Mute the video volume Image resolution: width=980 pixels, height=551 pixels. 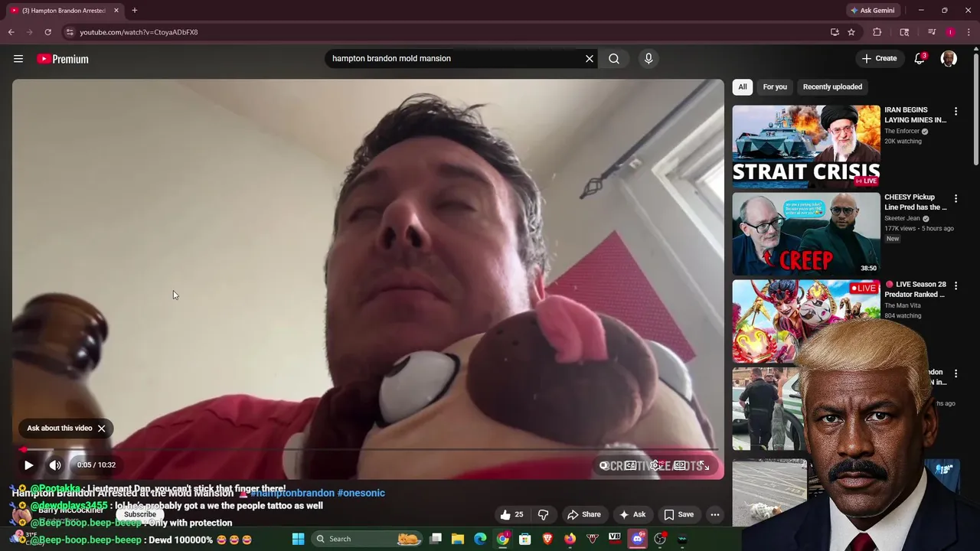coord(55,465)
